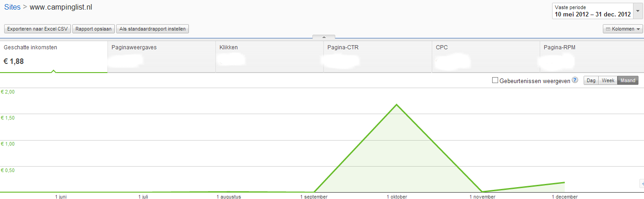Click the 1 juni axis label

coord(61,197)
